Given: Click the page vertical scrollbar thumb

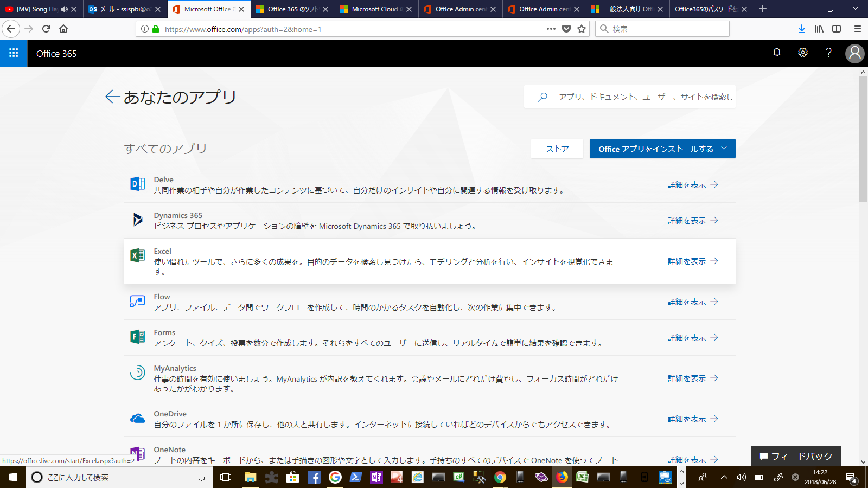Looking at the screenshot, I should click(x=863, y=140).
